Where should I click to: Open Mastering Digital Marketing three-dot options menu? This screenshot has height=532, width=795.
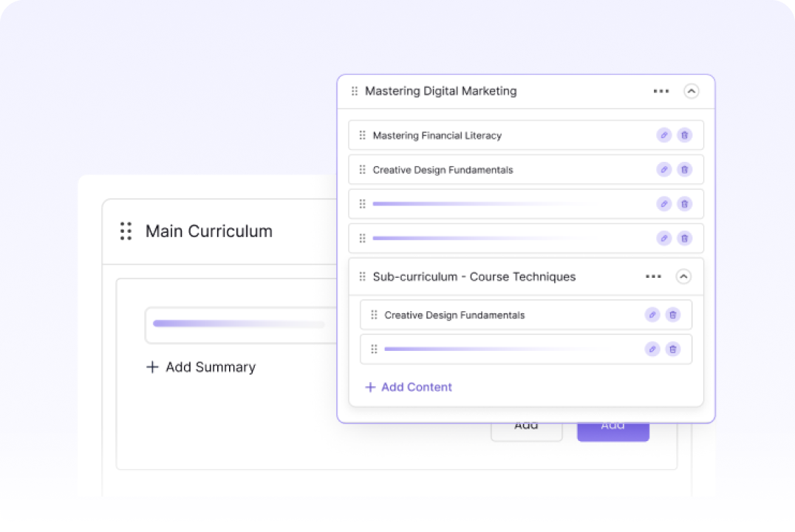(661, 92)
